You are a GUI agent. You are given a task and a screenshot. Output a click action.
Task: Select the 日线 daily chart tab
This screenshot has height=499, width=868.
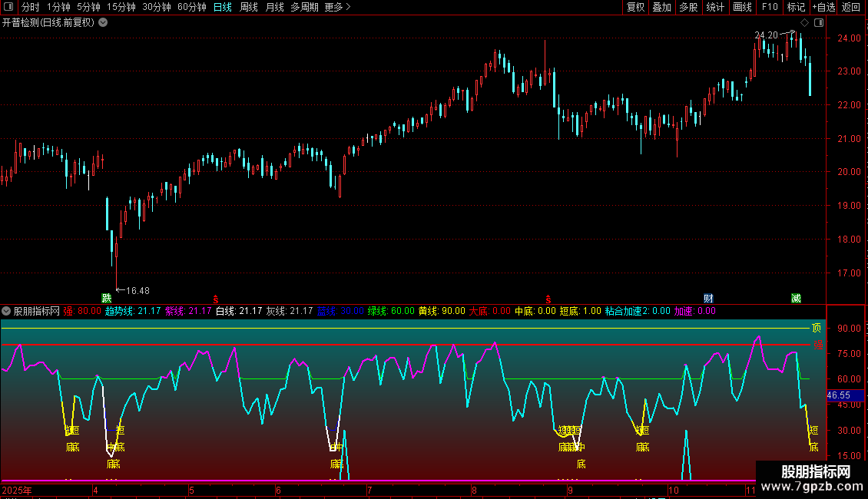coord(223,7)
